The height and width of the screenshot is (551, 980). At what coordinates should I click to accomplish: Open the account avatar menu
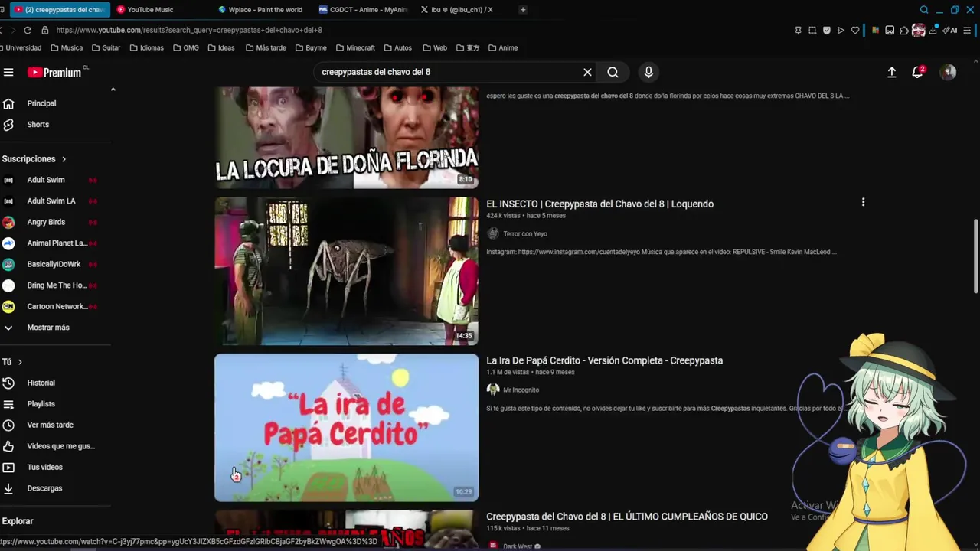tap(948, 72)
